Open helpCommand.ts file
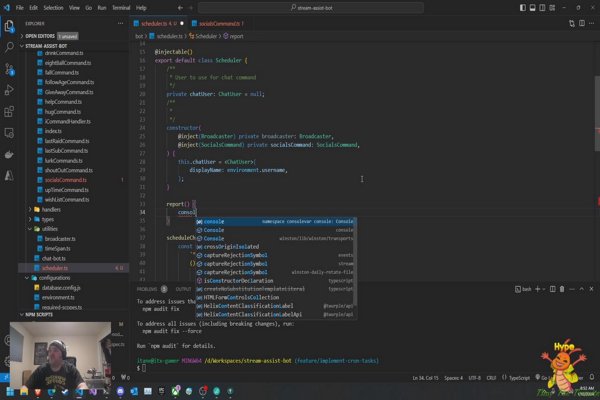 tap(63, 102)
